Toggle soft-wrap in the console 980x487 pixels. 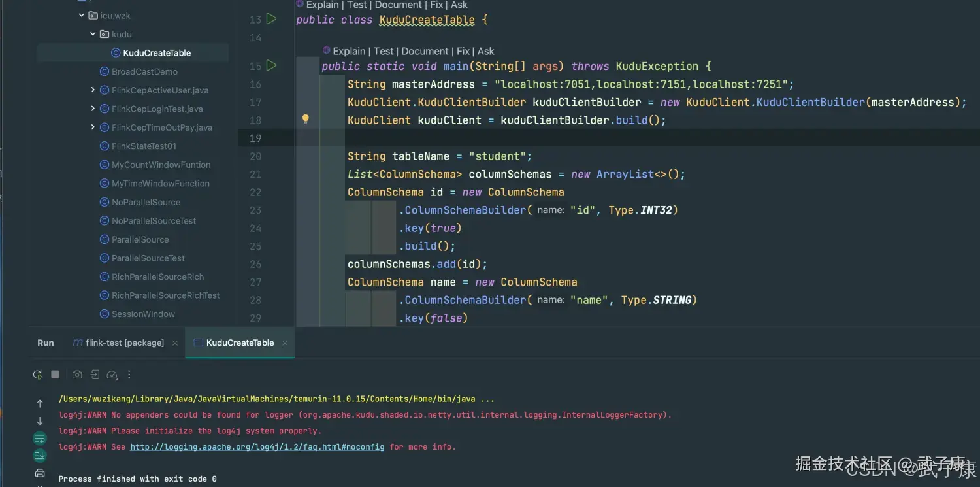(x=40, y=439)
